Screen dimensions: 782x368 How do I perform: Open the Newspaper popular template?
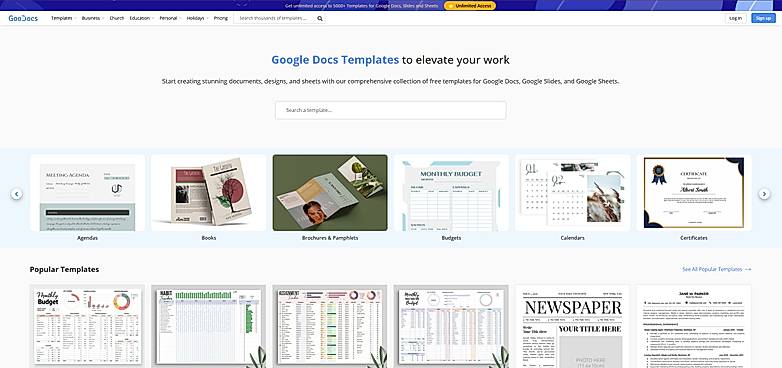[573, 326]
